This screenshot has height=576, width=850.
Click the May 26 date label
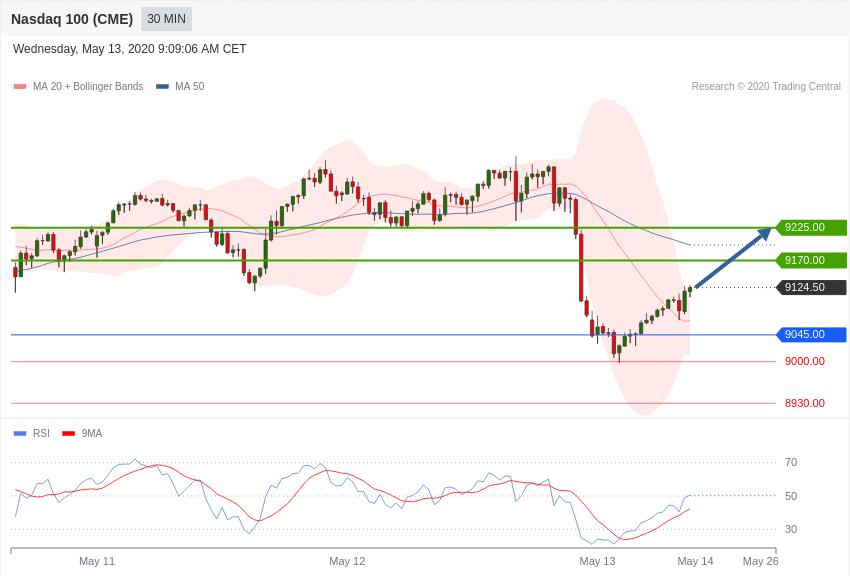click(x=761, y=561)
